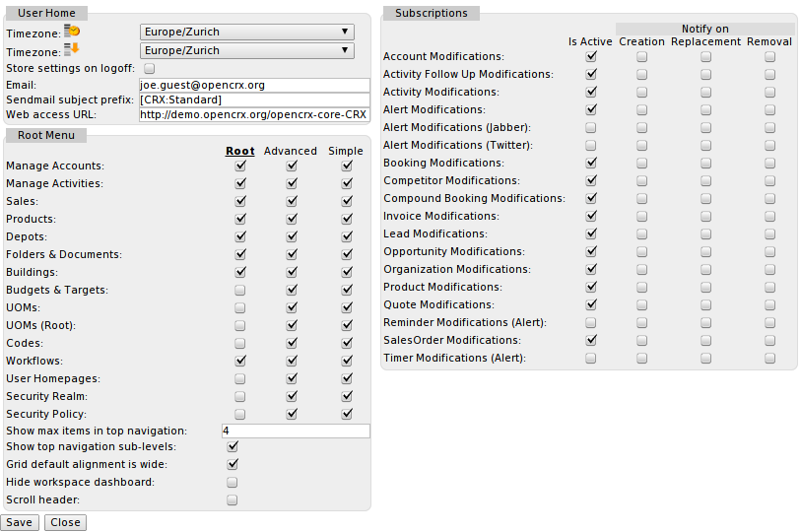Open the second Timezone Europe/Zurich dropdown

tap(247, 50)
